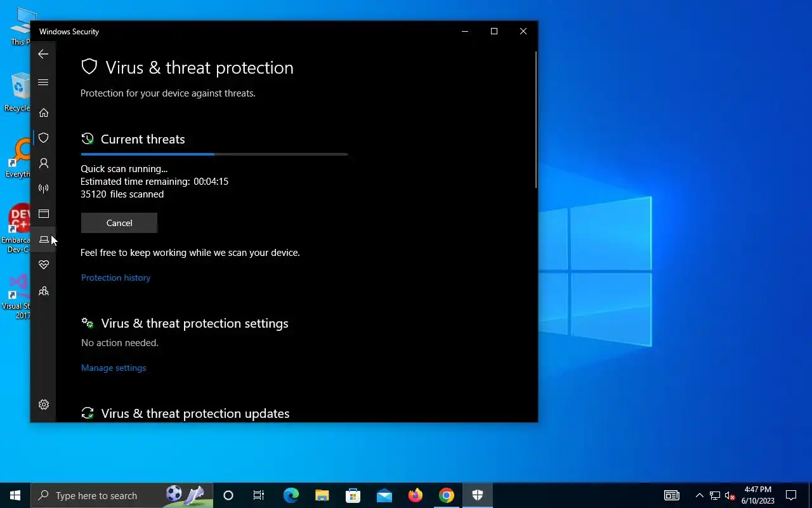Cancel the running quick scan
The height and width of the screenshot is (508, 812).
click(119, 223)
